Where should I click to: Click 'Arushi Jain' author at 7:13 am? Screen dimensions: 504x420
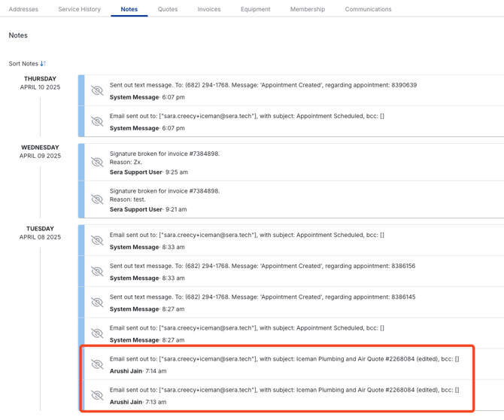[126, 402]
